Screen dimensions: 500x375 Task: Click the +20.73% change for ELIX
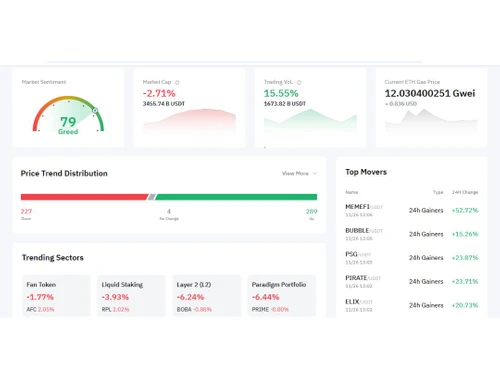pyautogui.click(x=465, y=305)
